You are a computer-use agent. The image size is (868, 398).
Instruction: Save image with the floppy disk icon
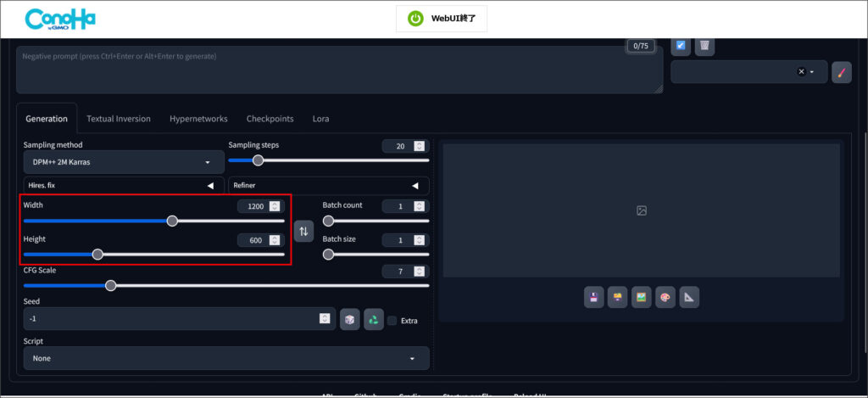tap(593, 297)
